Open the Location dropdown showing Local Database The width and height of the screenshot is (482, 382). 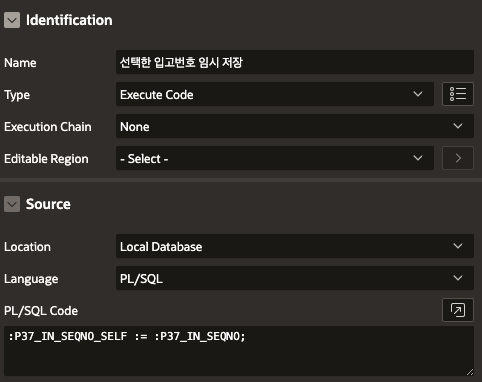(295, 246)
